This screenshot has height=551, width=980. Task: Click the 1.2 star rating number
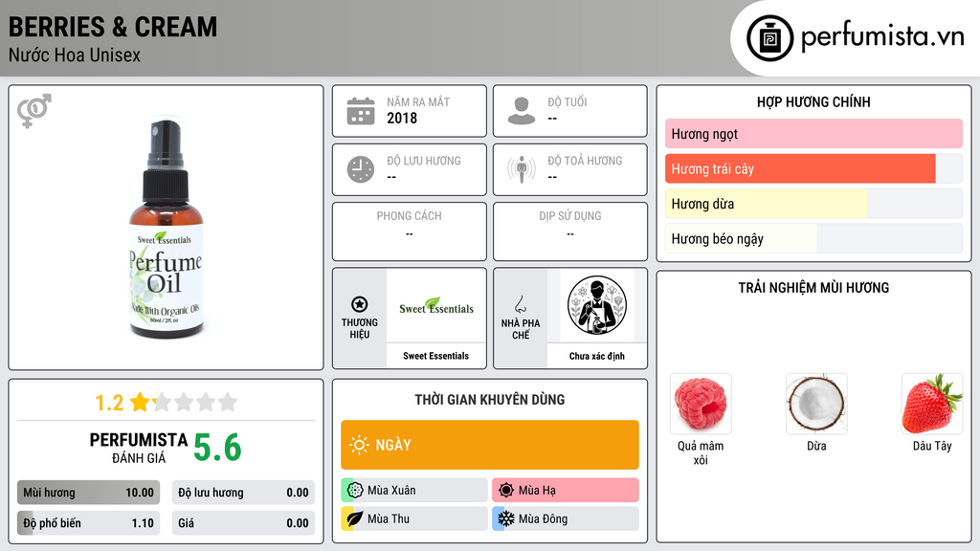[109, 403]
